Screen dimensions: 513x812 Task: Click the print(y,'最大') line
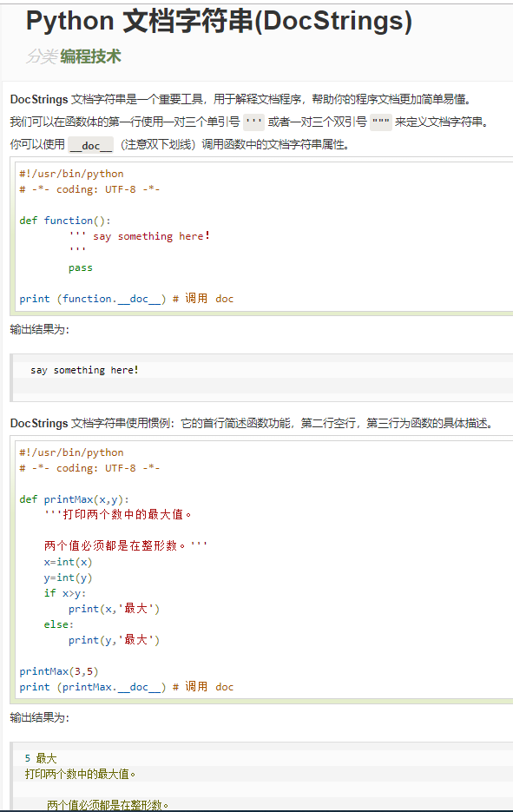[x=114, y=640]
